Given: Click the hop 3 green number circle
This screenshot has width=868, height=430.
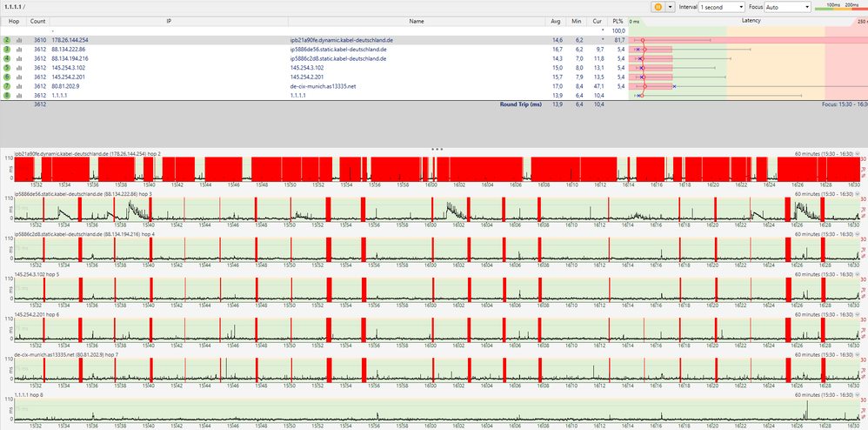Looking at the screenshot, I should tap(7, 50).
